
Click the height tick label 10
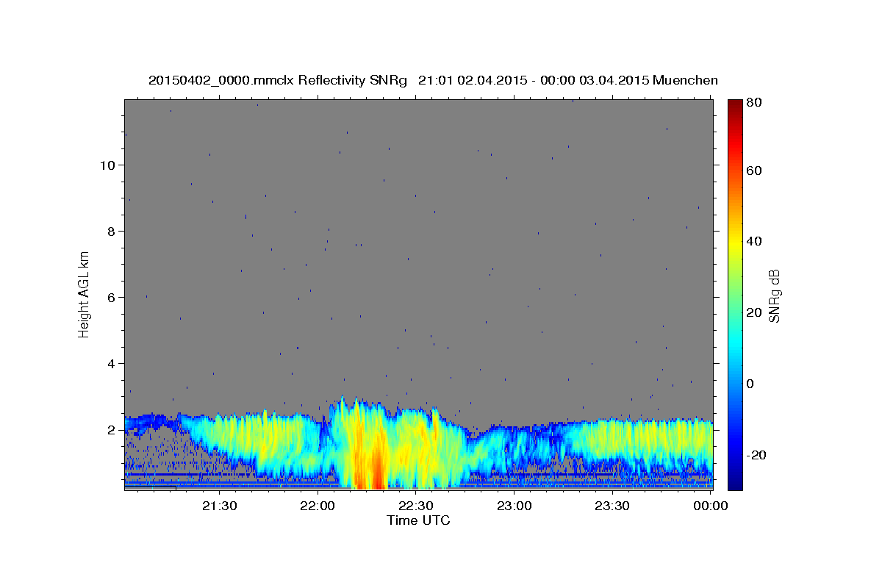107,165
